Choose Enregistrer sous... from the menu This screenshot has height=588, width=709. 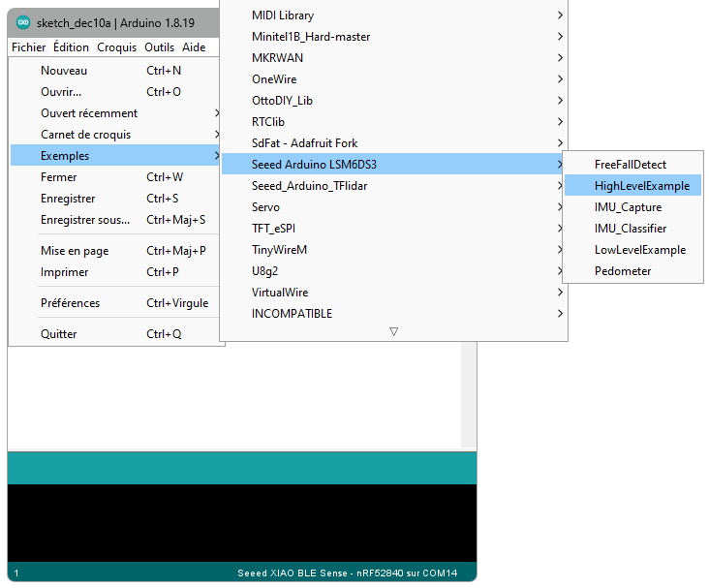[x=85, y=220]
